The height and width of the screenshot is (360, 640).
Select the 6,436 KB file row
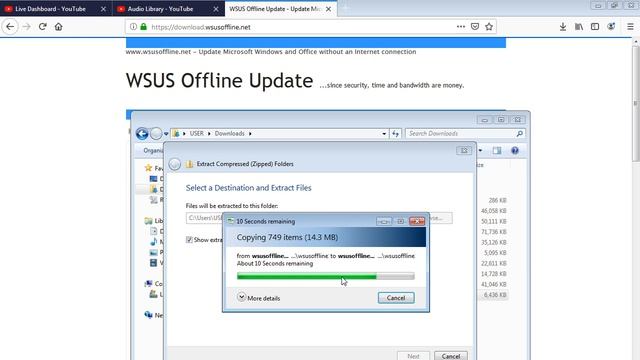point(493,295)
